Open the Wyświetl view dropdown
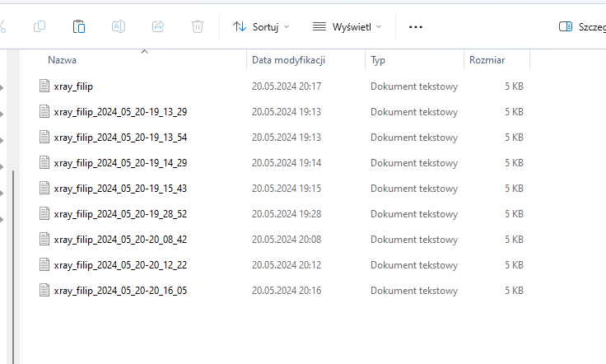This screenshot has height=364, width=606. tap(347, 26)
